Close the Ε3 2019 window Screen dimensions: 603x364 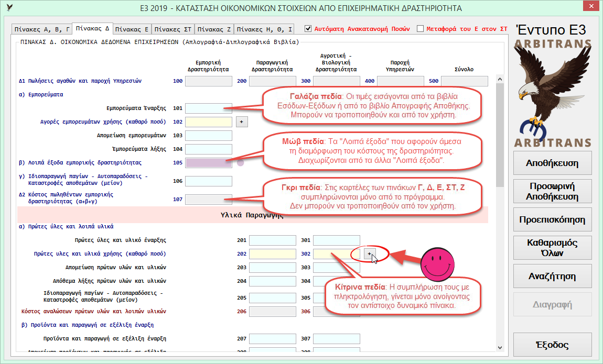pos(591,6)
